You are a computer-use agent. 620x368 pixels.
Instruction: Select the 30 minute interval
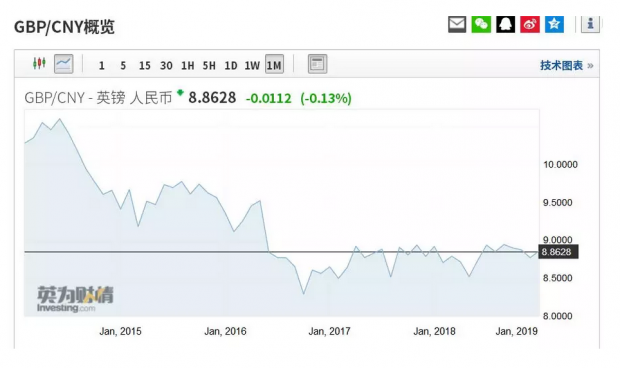(166, 65)
